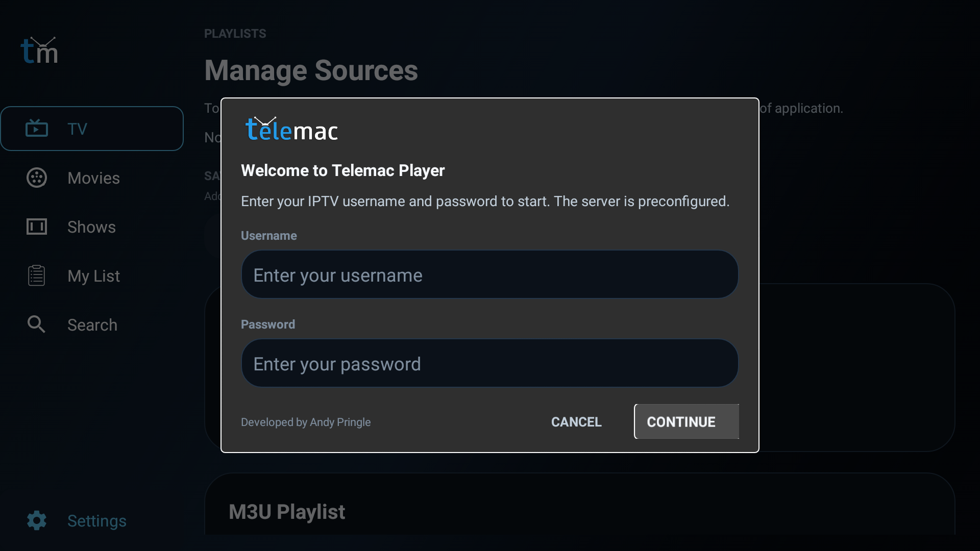The width and height of the screenshot is (980, 551).
Task: Click the TV icon in sidebar
Action: [x=37, y=129]
